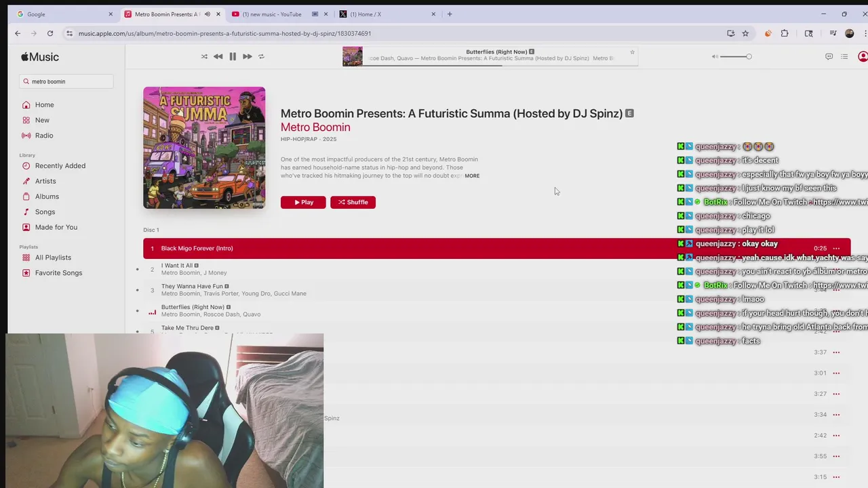
Task: Open Favorite Songs playlist
Action: pyautogui.click(x=58, y=272)
